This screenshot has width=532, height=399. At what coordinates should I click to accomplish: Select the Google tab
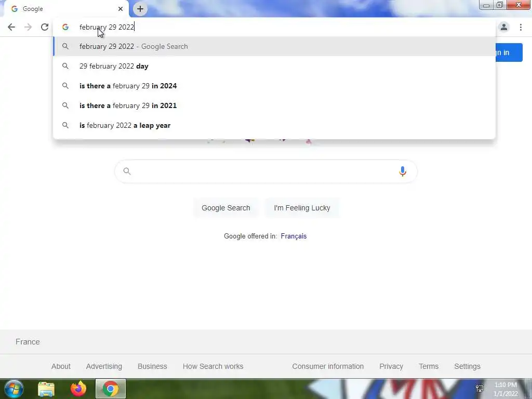coord(66,9)
